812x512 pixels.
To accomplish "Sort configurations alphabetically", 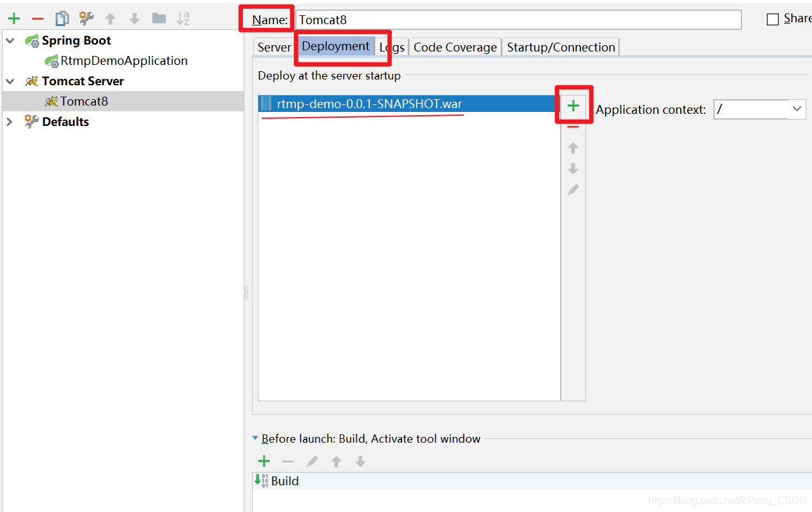I will tap(182, 18).
